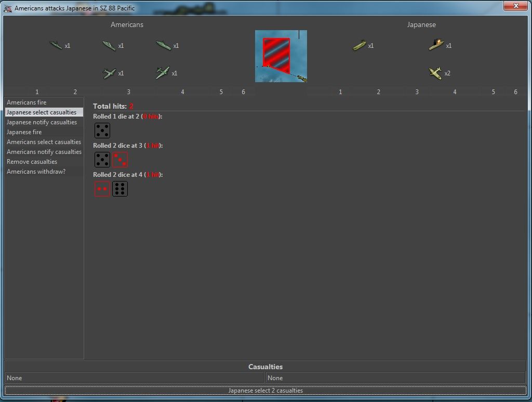Screen dimensions: 532x402
Task: Close the battle window
Action: pos(516,6)
